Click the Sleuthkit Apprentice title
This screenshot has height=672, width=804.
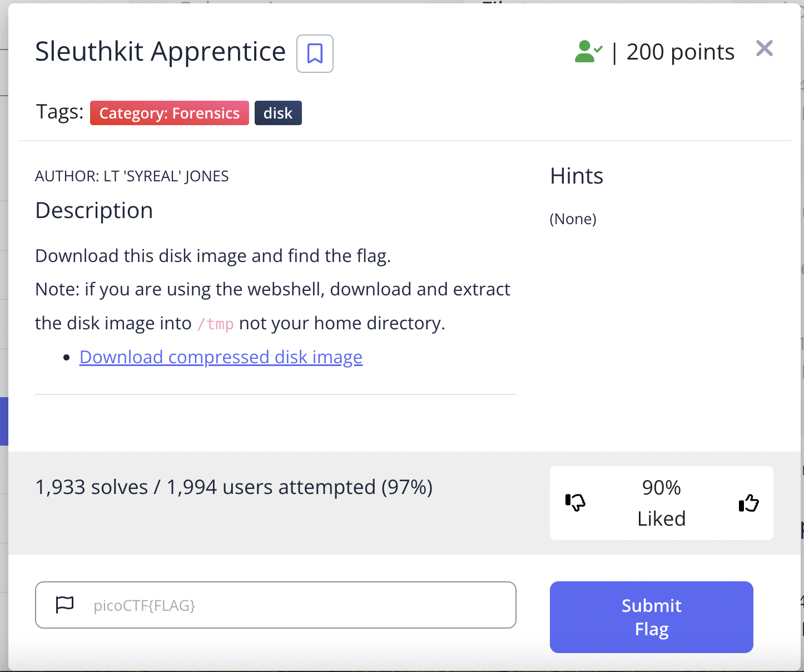click(160, 52)
